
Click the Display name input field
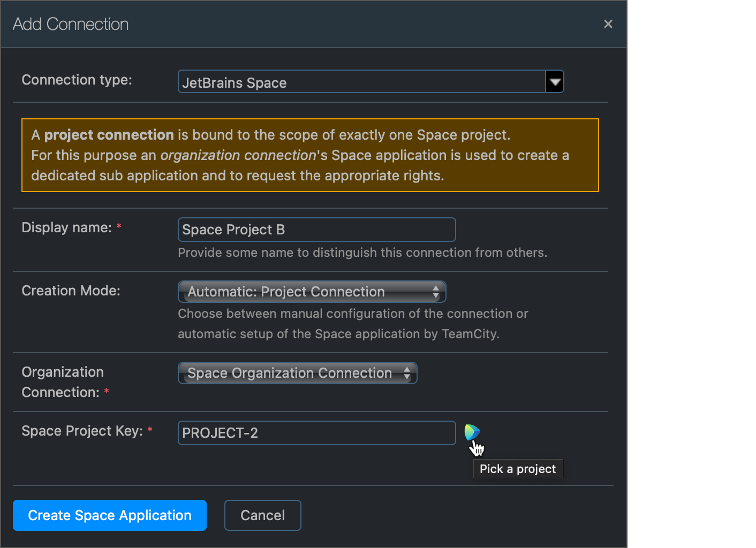pyautogui.click(x=316, y=230)
